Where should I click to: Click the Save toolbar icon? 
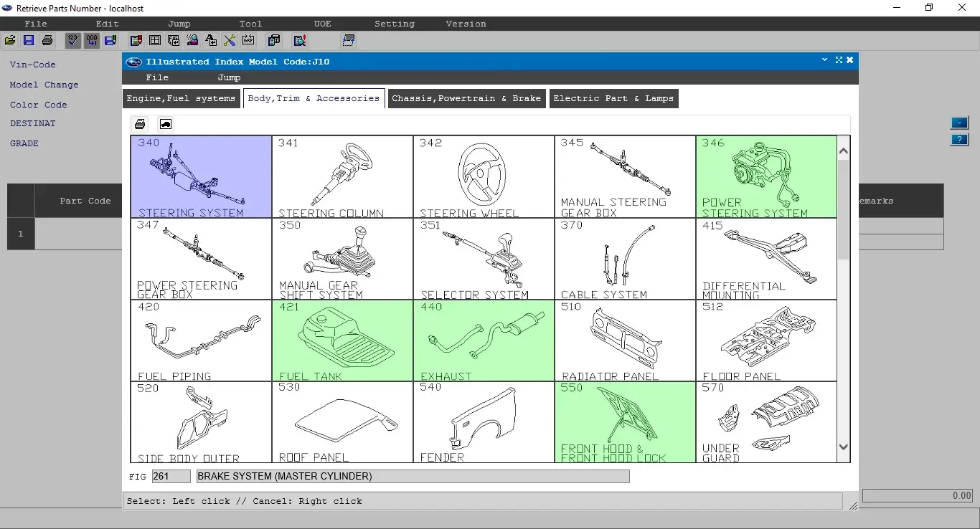coord(29,40)
